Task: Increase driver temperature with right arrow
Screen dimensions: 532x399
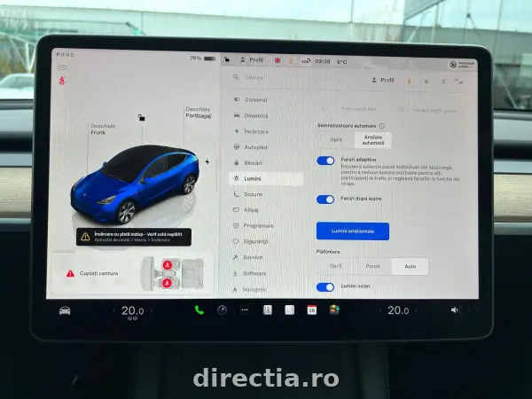Action: pos(151,310)
